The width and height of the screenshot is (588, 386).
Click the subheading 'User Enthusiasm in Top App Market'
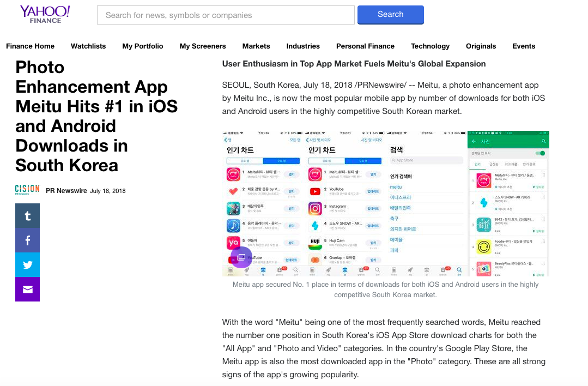tap(354, 64)
